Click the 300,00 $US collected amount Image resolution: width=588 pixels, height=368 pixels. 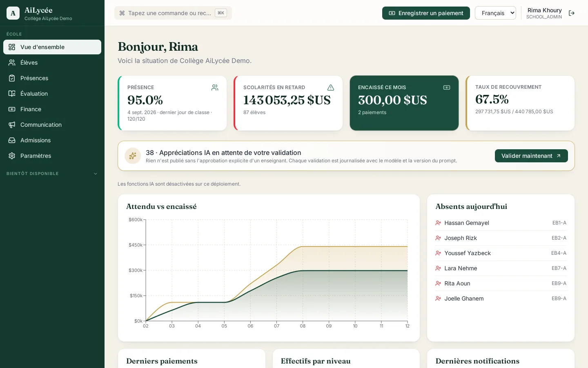(x=392, y=100)
